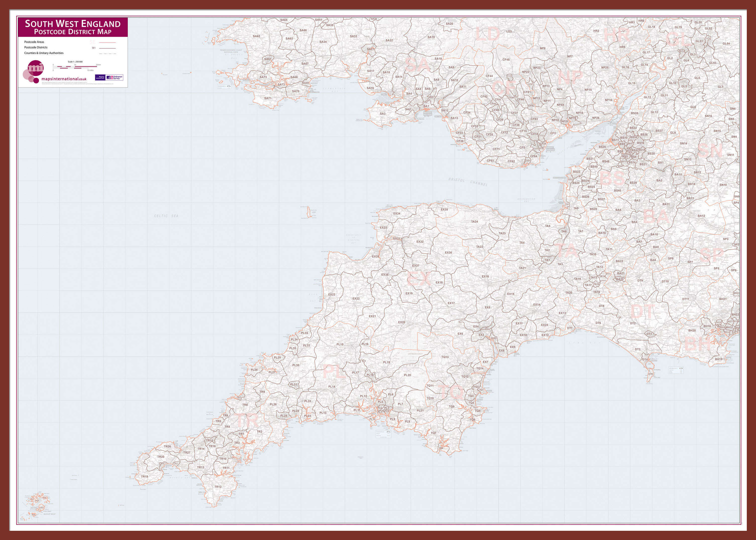Click the BS40 postcode district label

tap(617, 190)
